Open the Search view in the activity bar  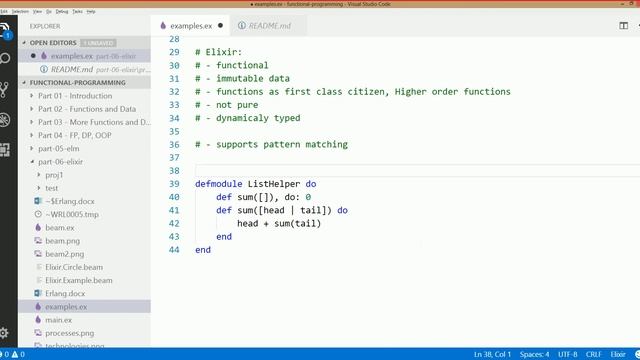[x=4, y=58]
